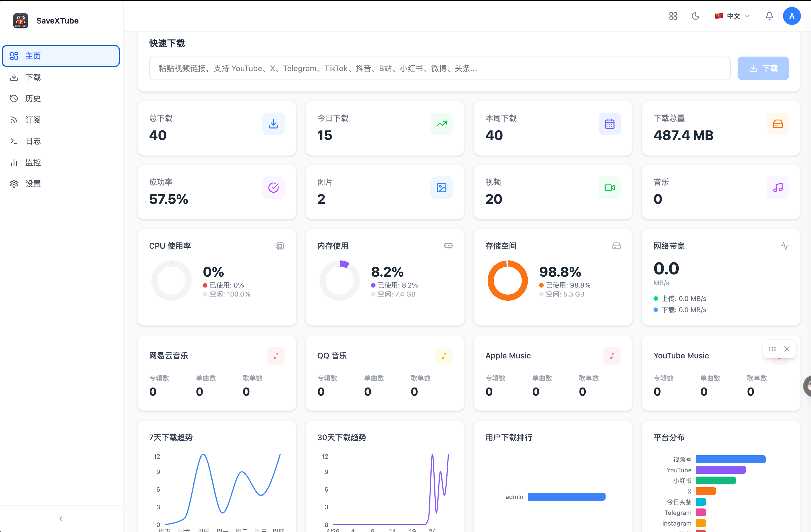Open 设置 in the sidebar
Viewport: 811px width, 532px height.
coord(61,183)
